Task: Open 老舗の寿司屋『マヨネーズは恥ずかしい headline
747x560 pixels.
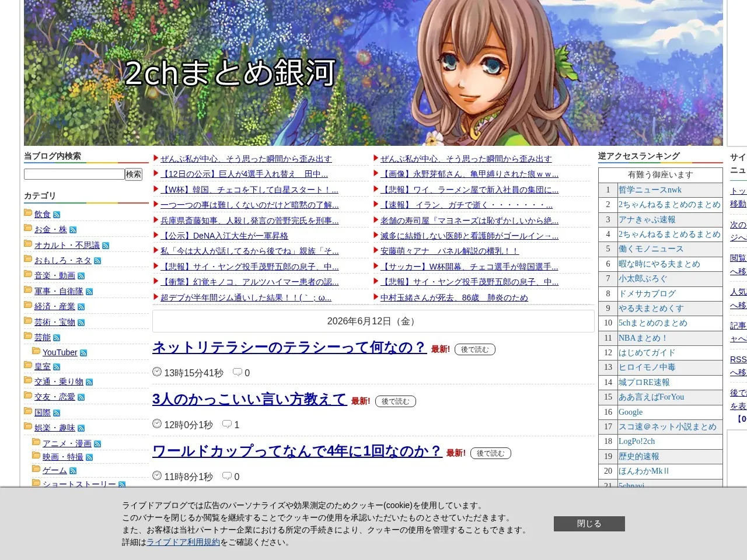Action: pos(469,220)
